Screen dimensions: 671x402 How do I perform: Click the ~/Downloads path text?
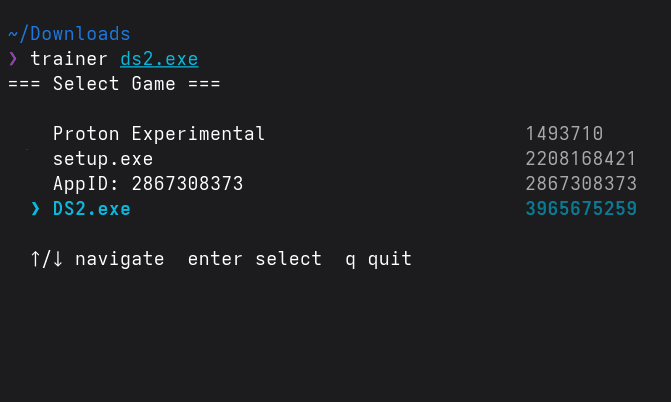click(69, 34)
